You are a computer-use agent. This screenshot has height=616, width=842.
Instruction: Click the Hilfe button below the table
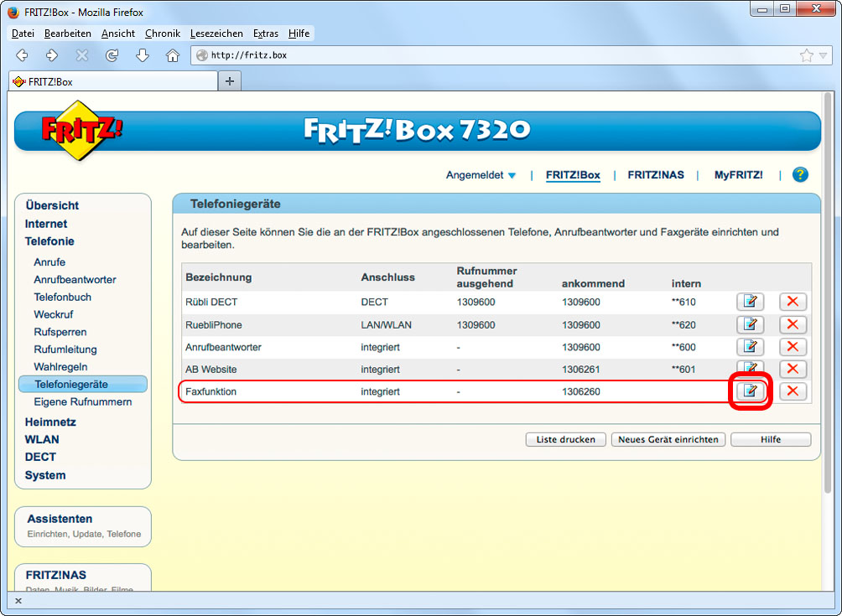771,439
